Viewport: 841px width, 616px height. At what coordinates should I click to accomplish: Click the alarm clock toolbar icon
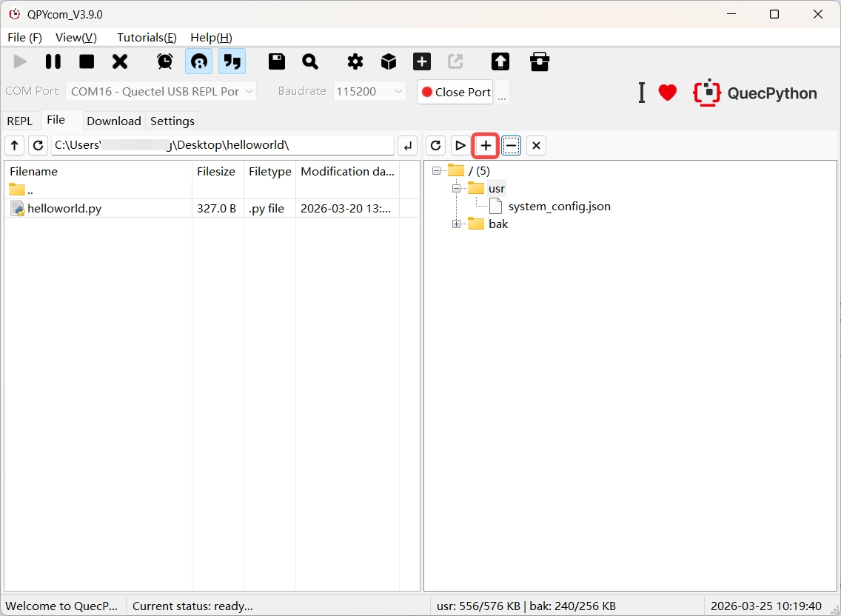click(x=165, y=61)
